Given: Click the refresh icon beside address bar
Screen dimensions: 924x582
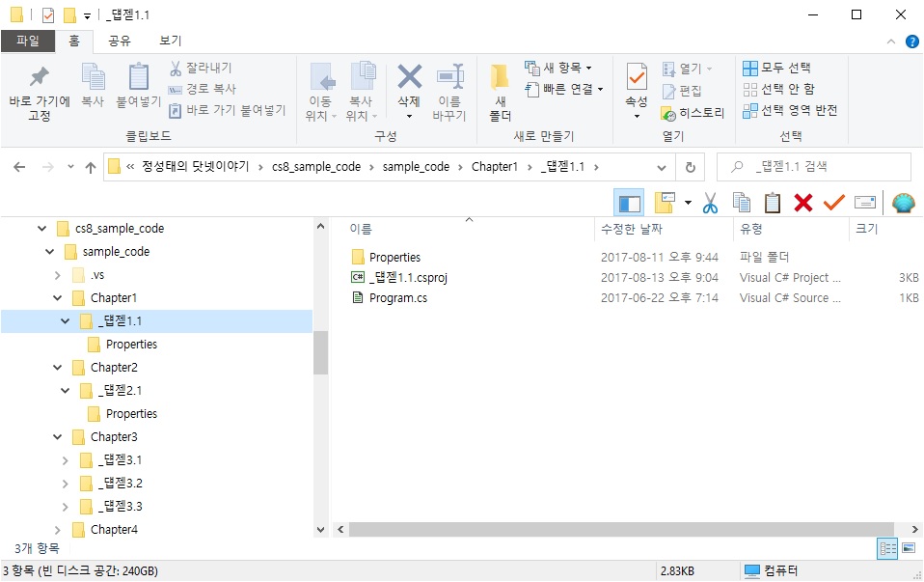Looking at the screenshot, I should [690, 167].
